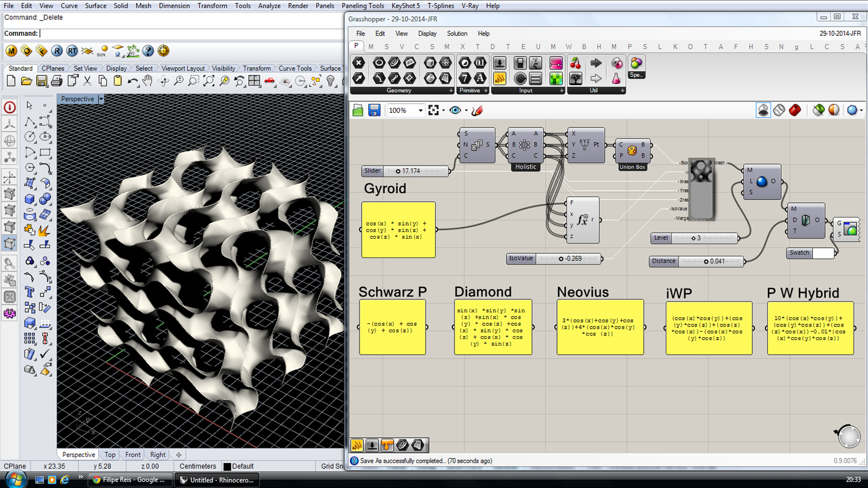Expand the Geometry panel

451,91
